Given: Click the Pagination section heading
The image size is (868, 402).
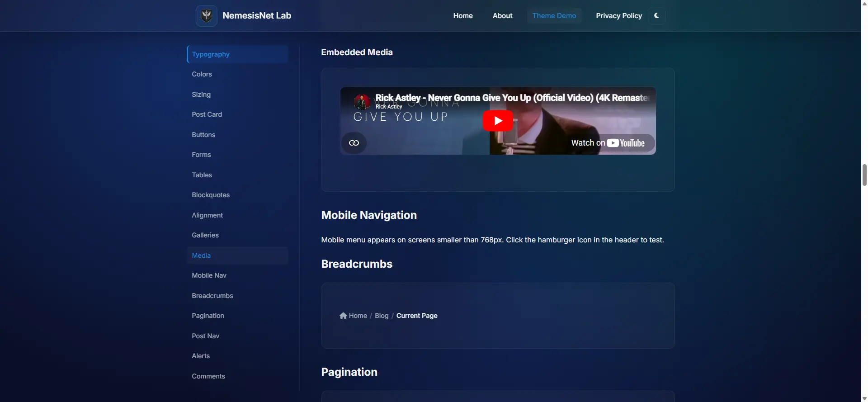Looking at the screenshot, I should pyautogui.click(x=349, y=372).
